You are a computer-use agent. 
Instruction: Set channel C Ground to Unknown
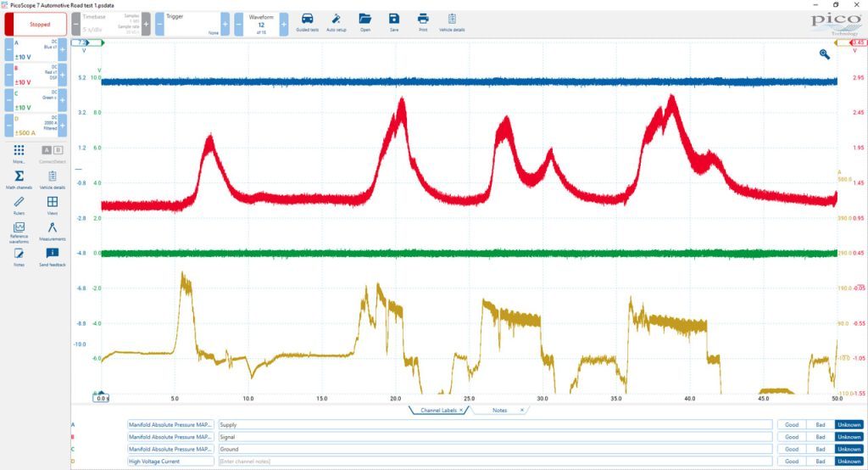coord(849,449)
